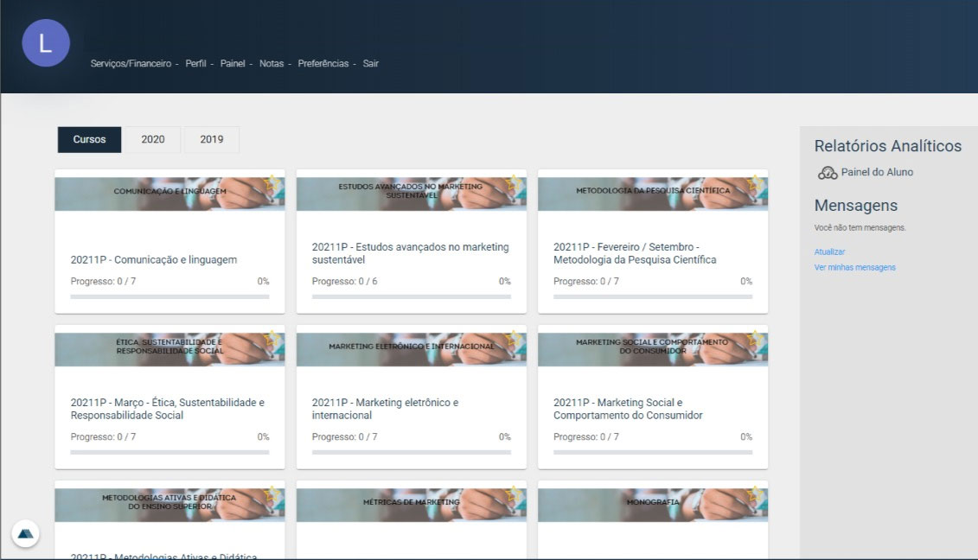The height and width of the screenshot is (560, 978).
Task: Click the scroll-to-top arrow button
Action: [26, 533]
